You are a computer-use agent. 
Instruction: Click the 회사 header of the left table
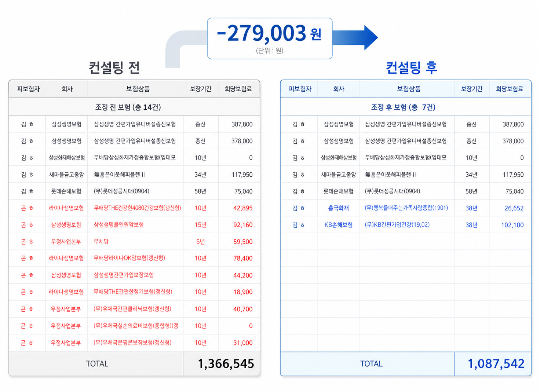pos(66,88)
